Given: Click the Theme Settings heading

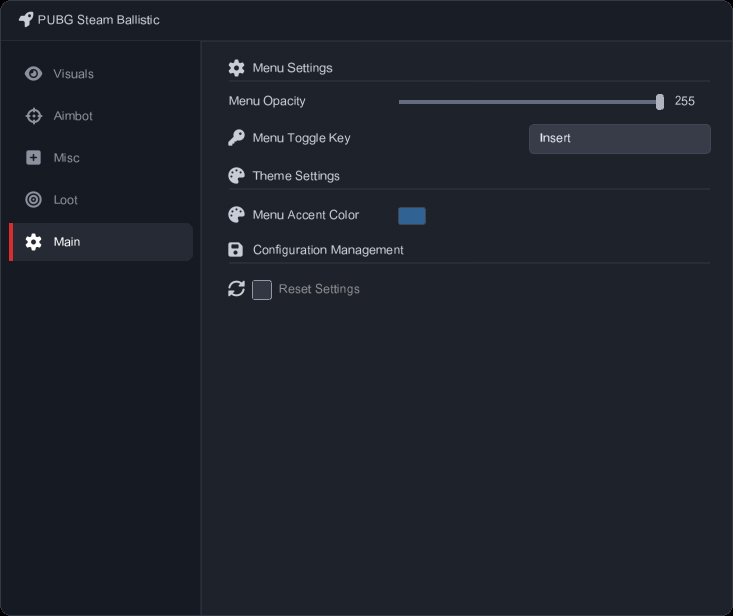Looking at the screenshot, I should [x=296, y=176].
